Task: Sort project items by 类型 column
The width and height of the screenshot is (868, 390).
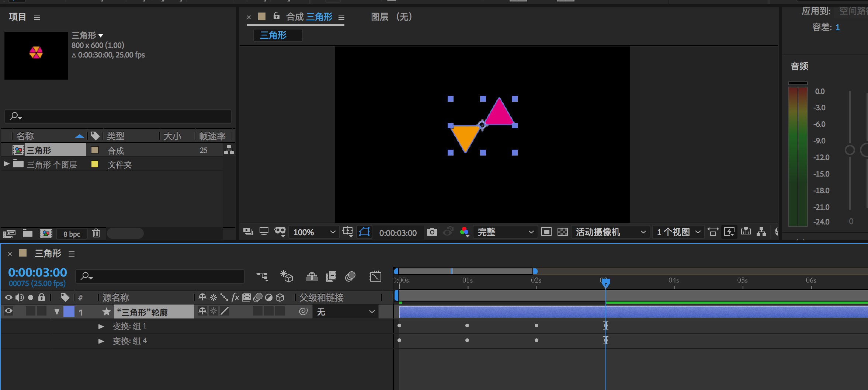Action: pyautogui.click(x=116, y=136)
